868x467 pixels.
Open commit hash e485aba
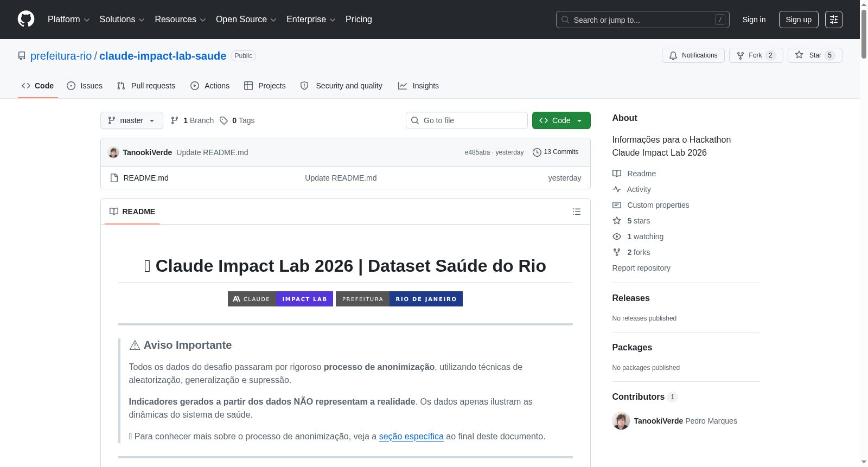(477, 152)
